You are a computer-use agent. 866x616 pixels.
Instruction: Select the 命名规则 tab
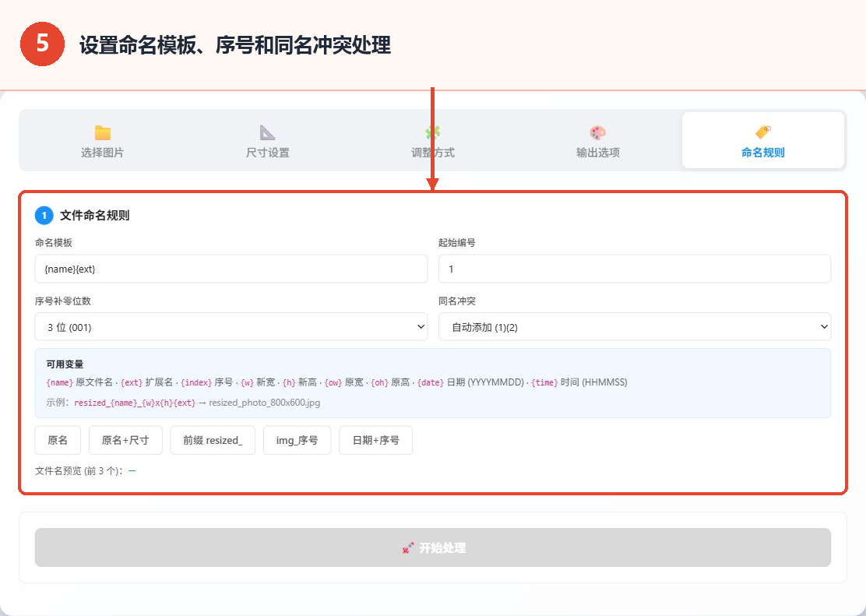[x=762, y=141]
